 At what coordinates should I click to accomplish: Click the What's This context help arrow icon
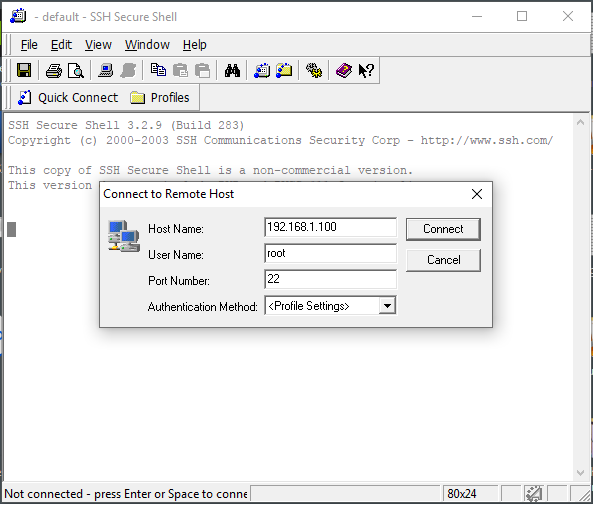click(x=366, y=71)
